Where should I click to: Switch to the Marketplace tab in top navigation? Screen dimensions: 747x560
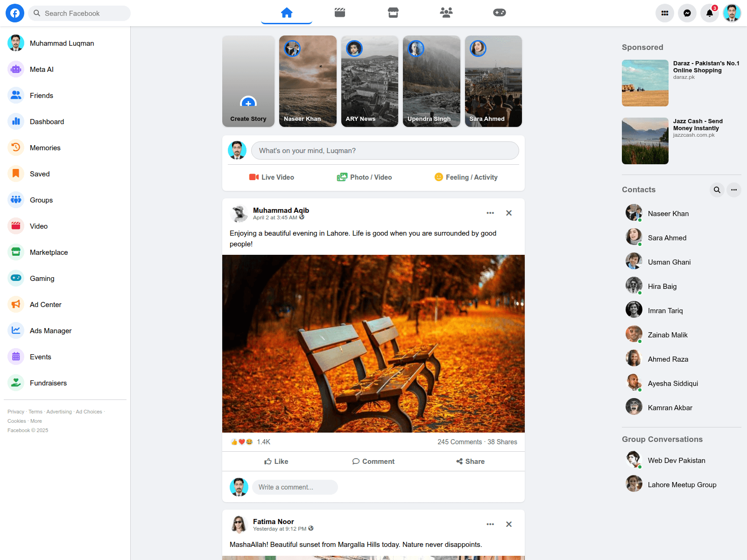coord(393,13)
